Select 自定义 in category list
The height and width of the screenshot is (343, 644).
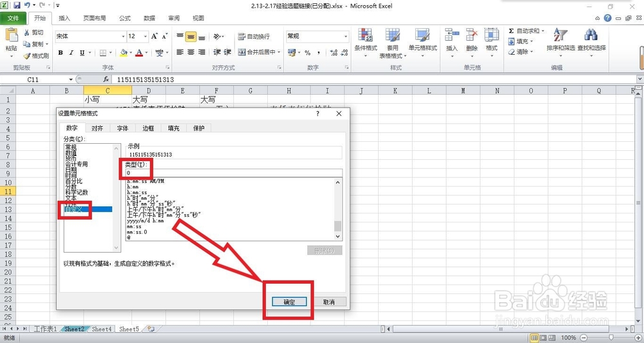click(88, 210)
